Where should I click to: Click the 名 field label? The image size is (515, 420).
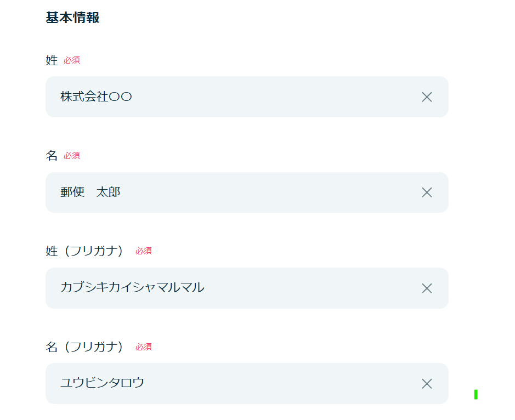click(52, 156)
